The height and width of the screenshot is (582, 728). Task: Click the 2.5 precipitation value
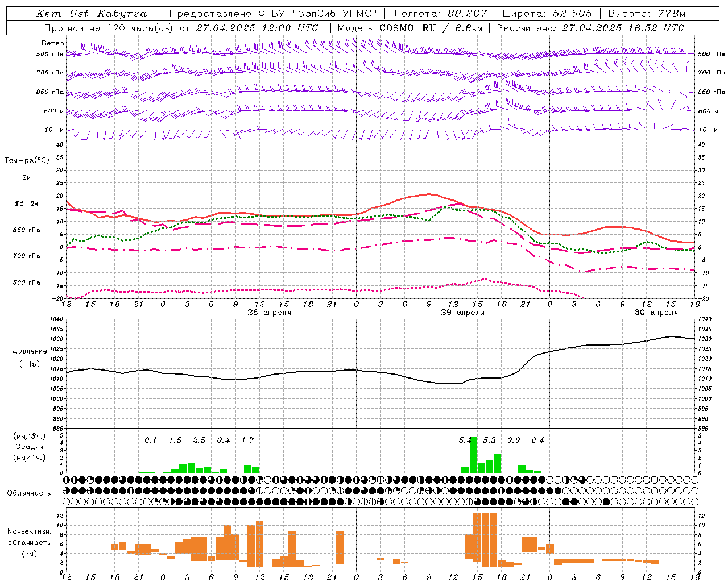click(x=199, y=440)
